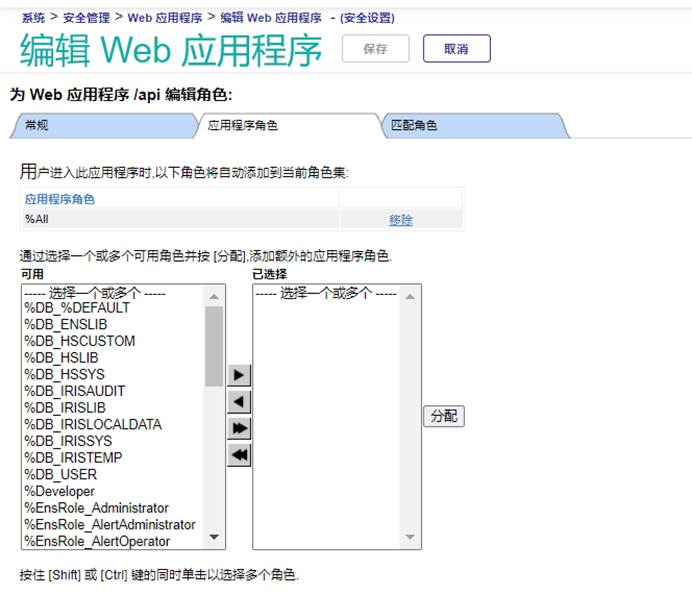The image size is (692, 595).
Task: Click the 取消 button
Action: [x=456, y=49]
